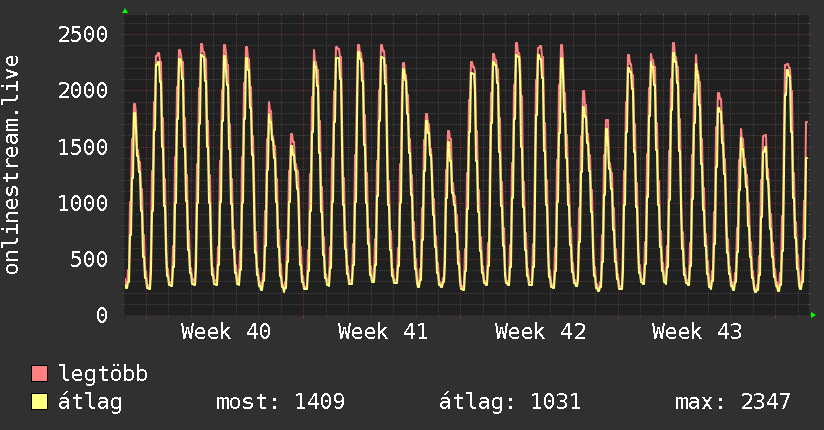Click the onlinestream.live vertical axis title
The image size is (824, 430).
point(12,165)
